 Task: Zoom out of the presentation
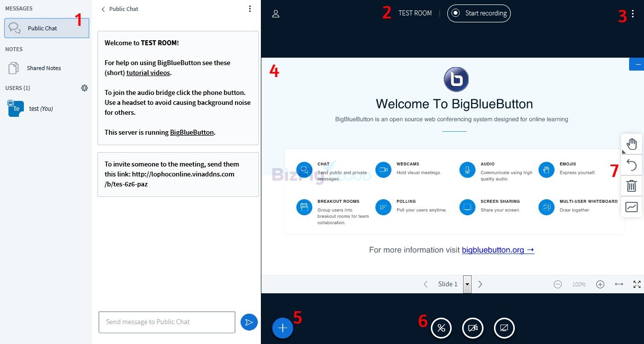[558, 284]
